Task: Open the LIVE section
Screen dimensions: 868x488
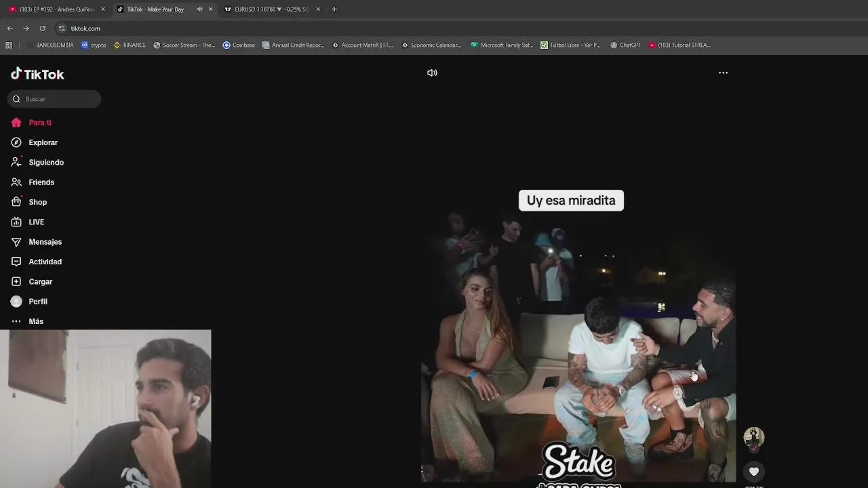Action: coord(28,222)
